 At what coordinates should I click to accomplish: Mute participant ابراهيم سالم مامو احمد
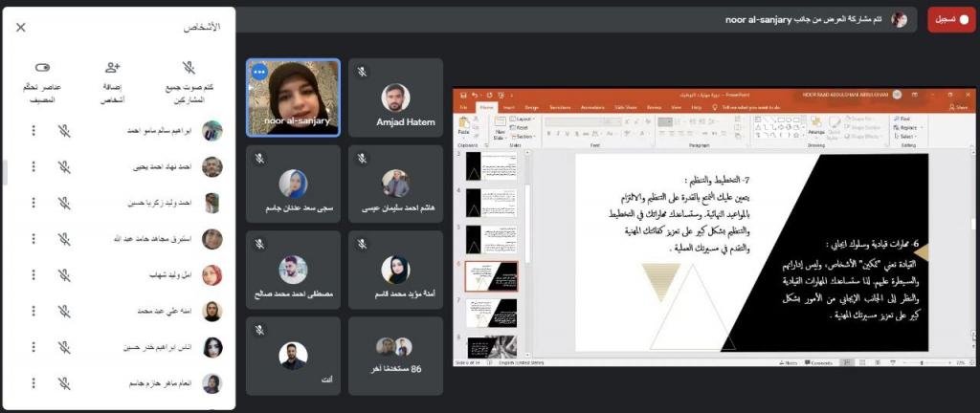(x=64, y=131)
